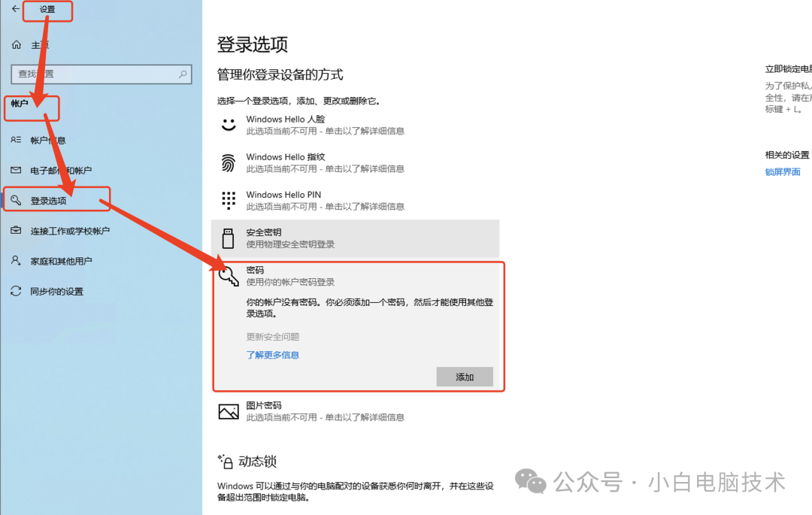Expand the 图片密码 sign-in option
Viewport: 812px width, 515px height.
[x=355, y=411]
